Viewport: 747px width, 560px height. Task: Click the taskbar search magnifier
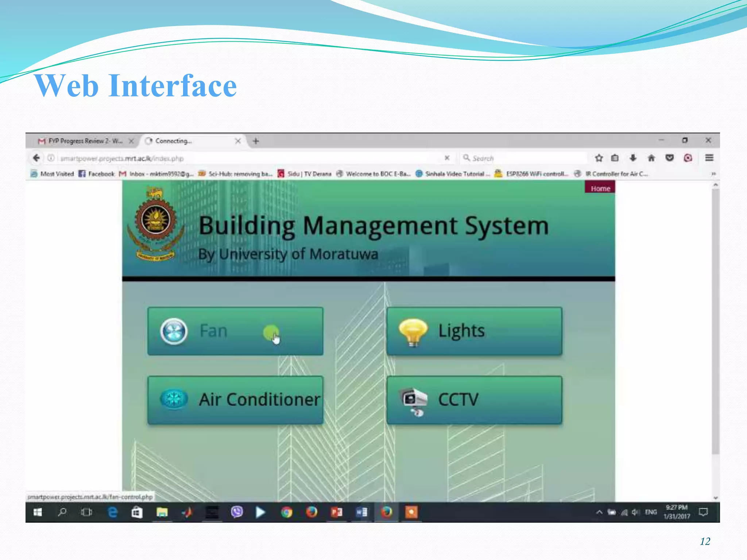[62, 512]
